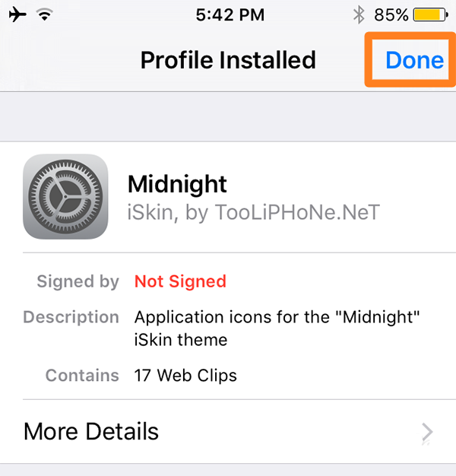456x476 pixels.
Task: Open the More Details row
Action: [228, 432]
